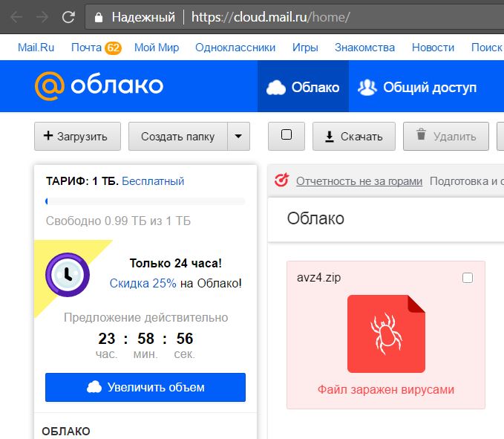Click the Загрузить upload button

77,137
